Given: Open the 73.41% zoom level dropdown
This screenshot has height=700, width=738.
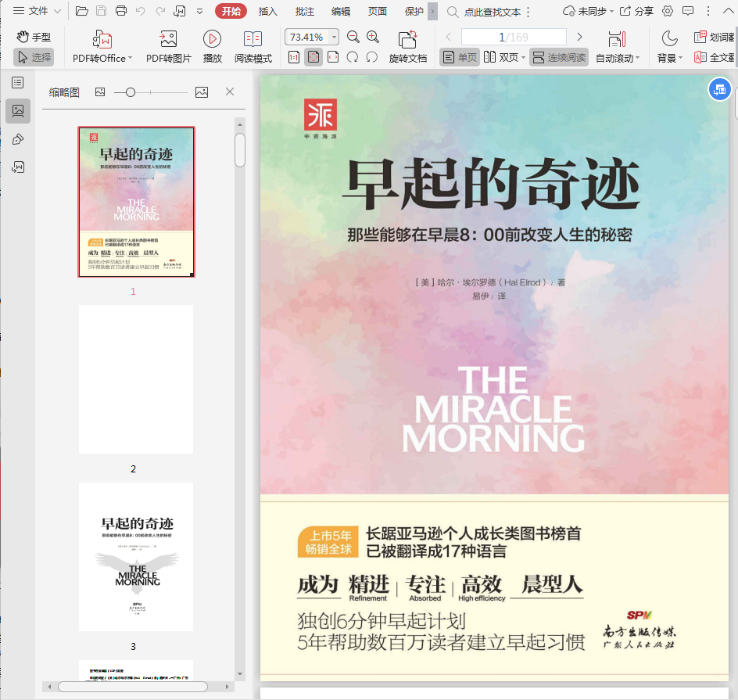Looking at the screenshot, I should tap(334, 37).
